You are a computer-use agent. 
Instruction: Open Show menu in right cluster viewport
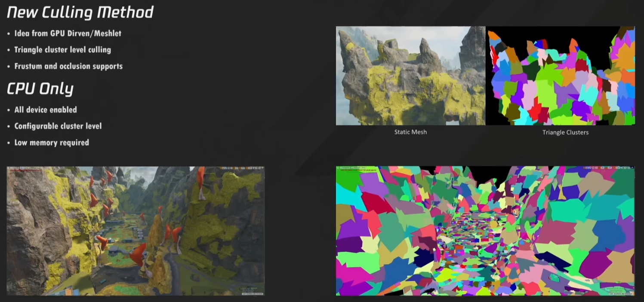click(364, 168)
